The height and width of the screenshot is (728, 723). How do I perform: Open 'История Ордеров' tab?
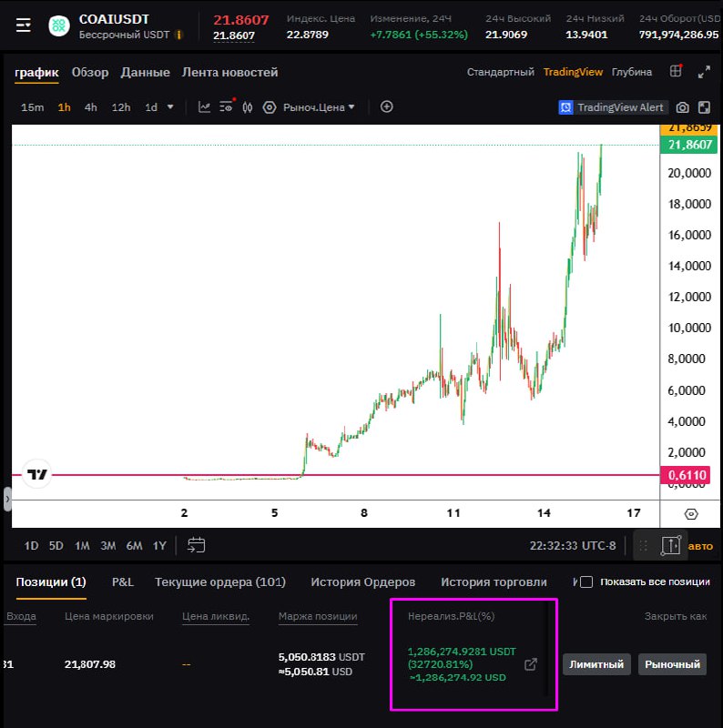point(362,581)
